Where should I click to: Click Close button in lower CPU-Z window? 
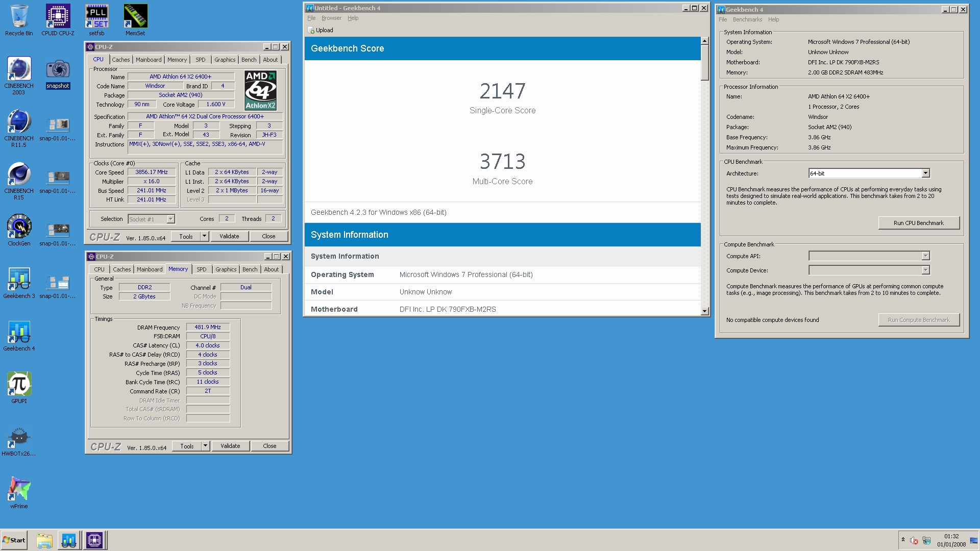(x=269, y=446)
